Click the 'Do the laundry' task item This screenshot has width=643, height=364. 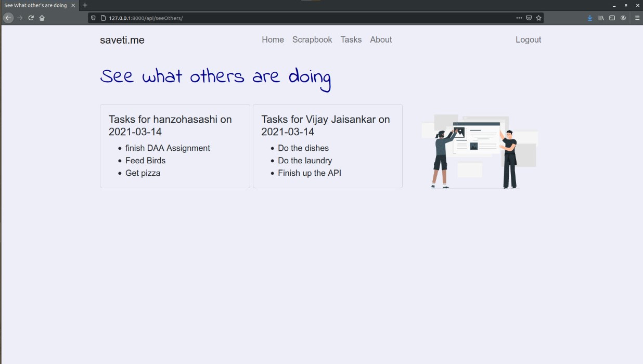click(x=305, y=161)
